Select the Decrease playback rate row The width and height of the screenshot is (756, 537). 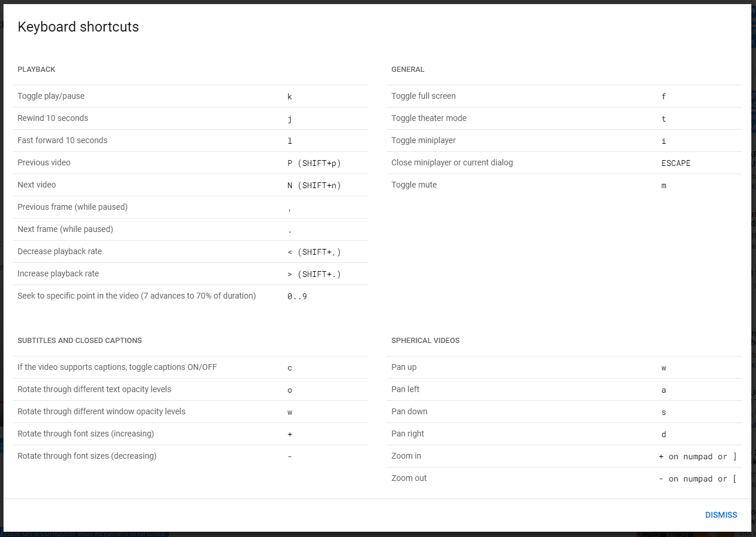point(190,252)
